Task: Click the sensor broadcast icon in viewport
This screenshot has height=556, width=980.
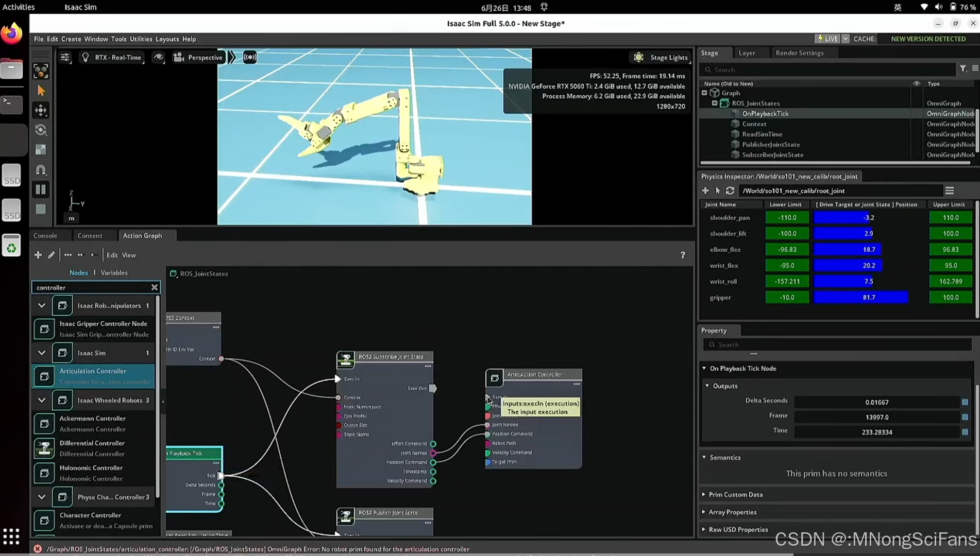Action: click(x=250, y=57)
